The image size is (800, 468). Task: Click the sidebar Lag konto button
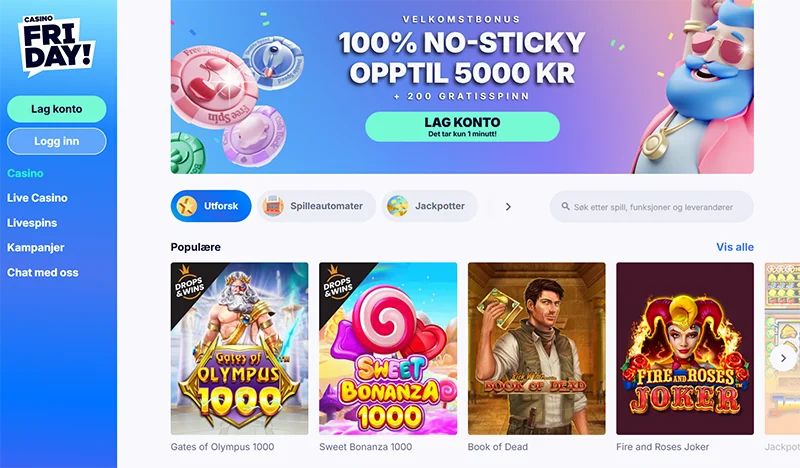click(57, 109)
